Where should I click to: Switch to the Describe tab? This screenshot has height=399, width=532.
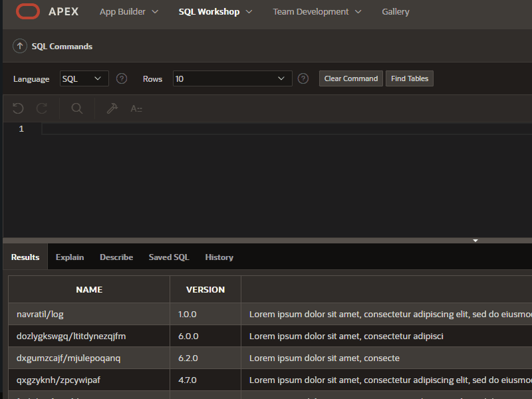click(x=116, y=257)
